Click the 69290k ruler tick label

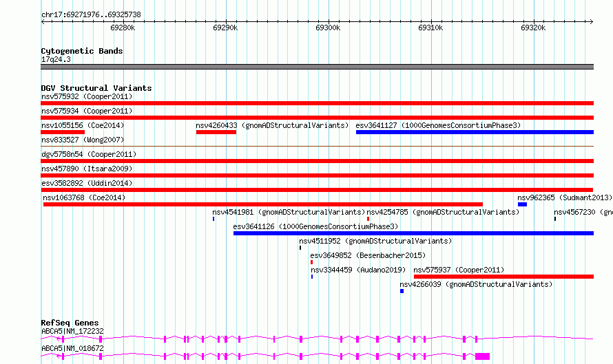click(x=225, y=28)
